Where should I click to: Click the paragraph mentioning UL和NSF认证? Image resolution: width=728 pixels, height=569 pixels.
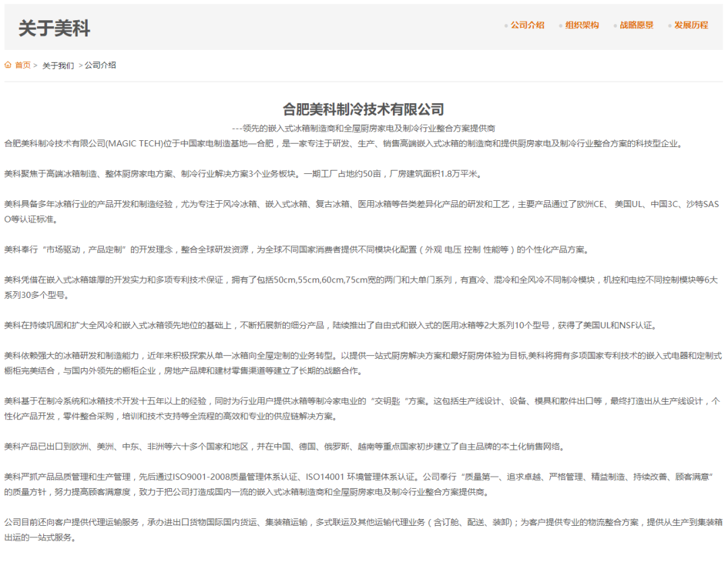(332, 325)
